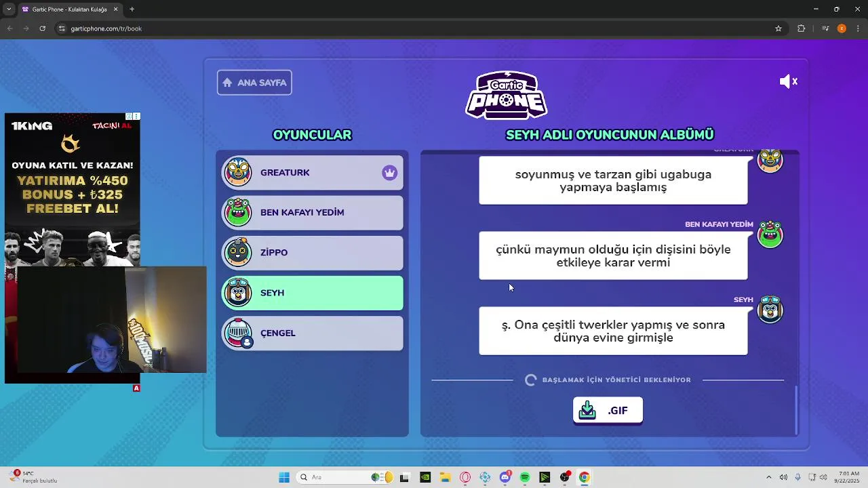Close the Gartic Phone browser tab
Viewport: 868px width, 488px height.
(115, 9)
